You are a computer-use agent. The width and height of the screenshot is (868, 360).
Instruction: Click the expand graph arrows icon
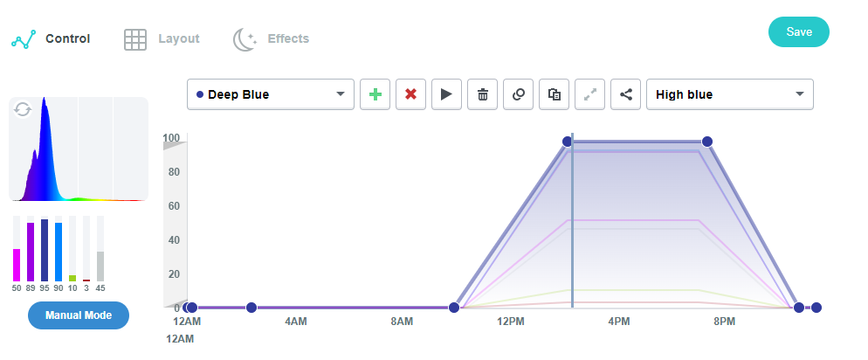[x=589, y=94]
